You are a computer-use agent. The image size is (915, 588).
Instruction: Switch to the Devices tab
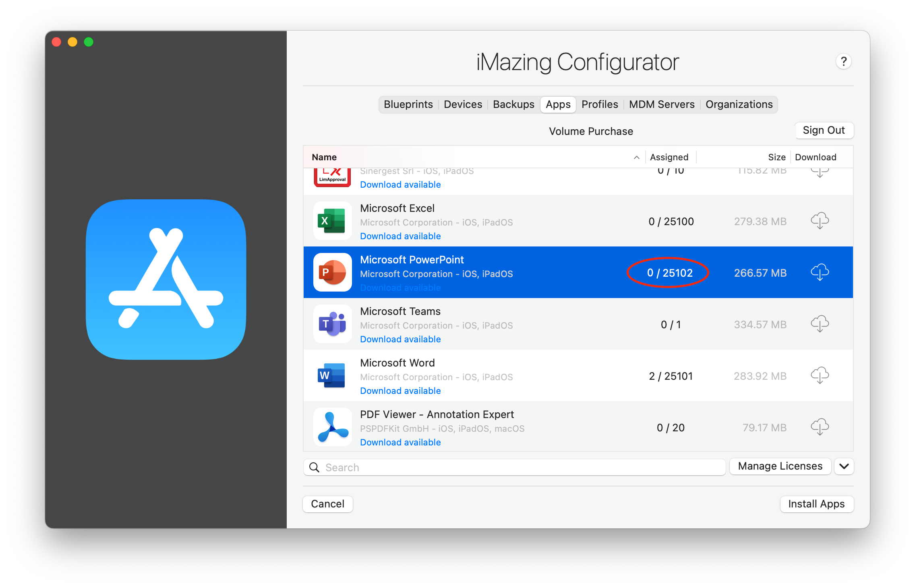[x=463, y=104]
